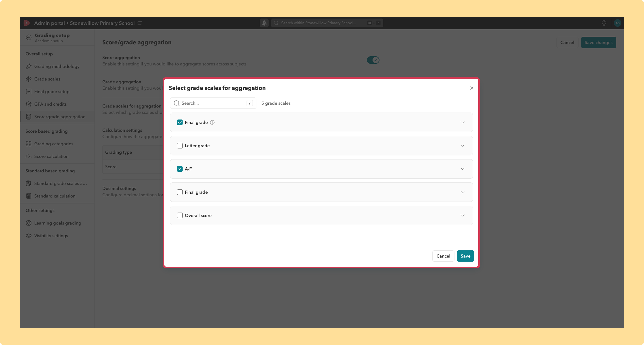Toggle the Score aggregation switch
This screenshot has width=644, height=345.
tap(373, 60)
